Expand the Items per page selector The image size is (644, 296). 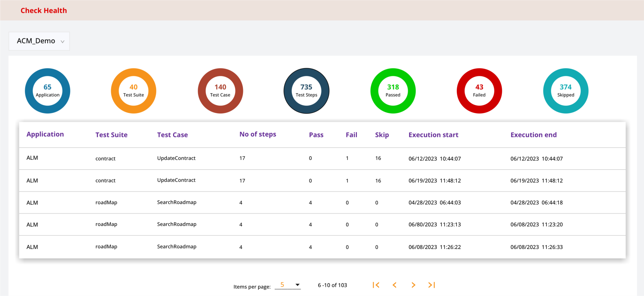click(x=288, y=285)
